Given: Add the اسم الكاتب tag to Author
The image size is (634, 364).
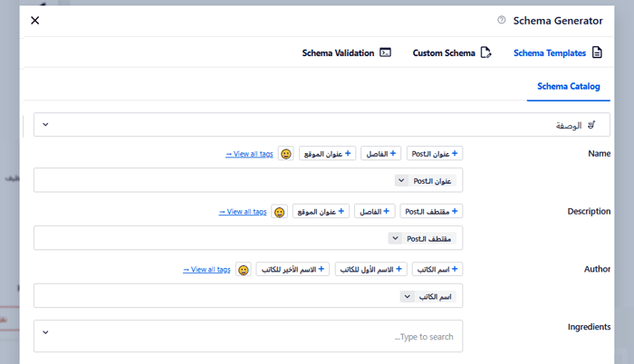Looking at the screenshot, I should tap(437, 269).
